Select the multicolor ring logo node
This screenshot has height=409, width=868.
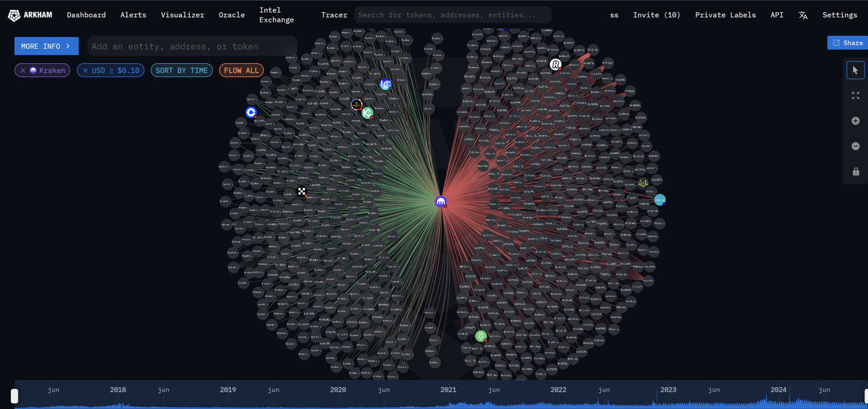[x=357, y=104]
